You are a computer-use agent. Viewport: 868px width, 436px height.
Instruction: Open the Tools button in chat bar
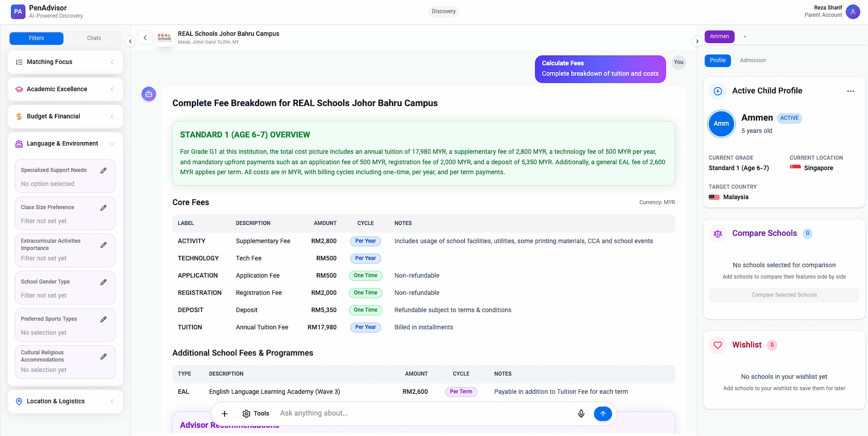click(x=256, y=414)
